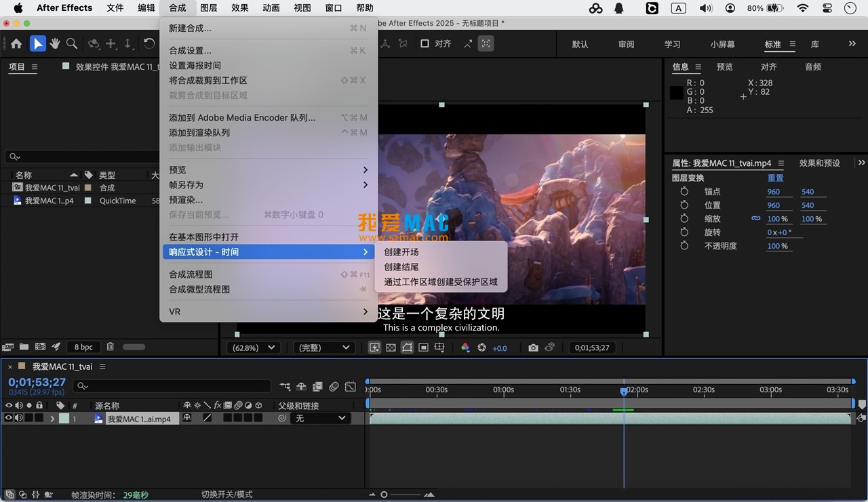868x502 pixels.
Task: Click the 不透明度 value 100%
Action: pos(777,246)
